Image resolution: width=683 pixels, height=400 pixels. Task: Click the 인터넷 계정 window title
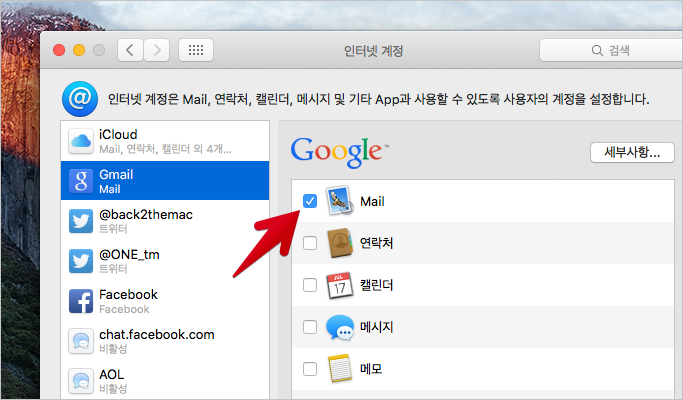pyautogui.click(x=373, y=51)
